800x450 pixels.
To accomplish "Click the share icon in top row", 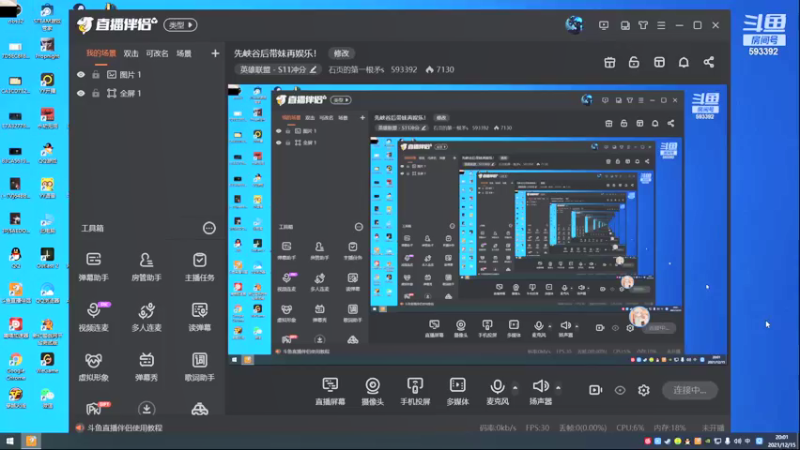I will pos(709,62).
